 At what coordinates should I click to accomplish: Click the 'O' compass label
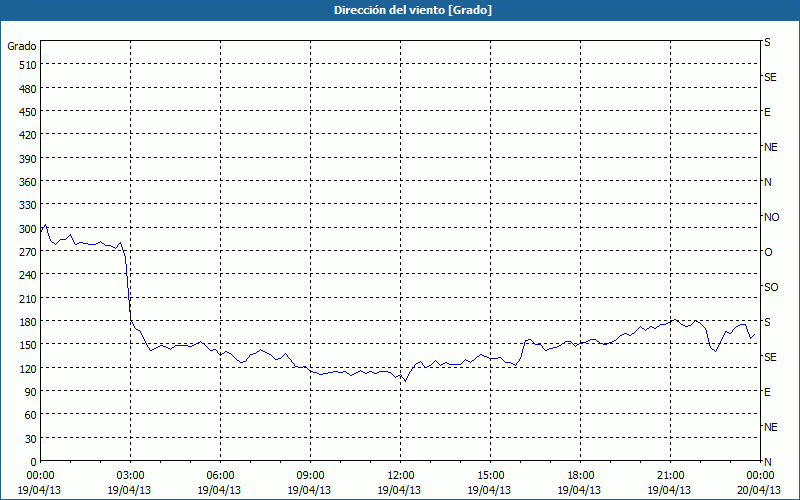tap(768, 252)
